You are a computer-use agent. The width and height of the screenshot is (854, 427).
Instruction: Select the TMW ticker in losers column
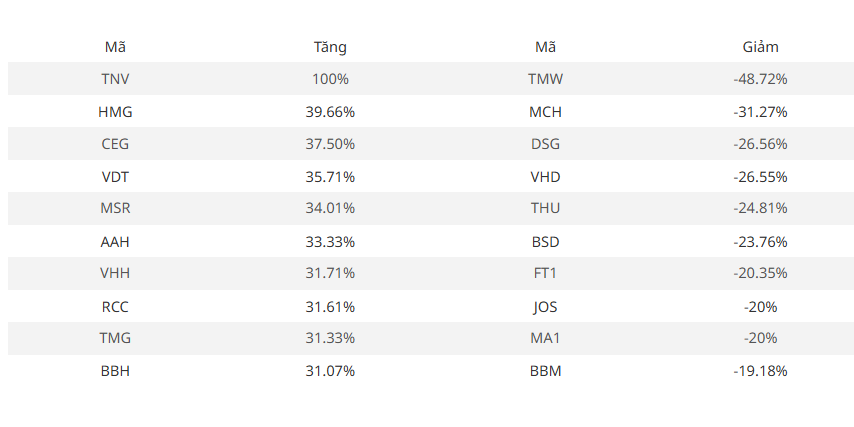pyautogui.click(x=545, y=79)
